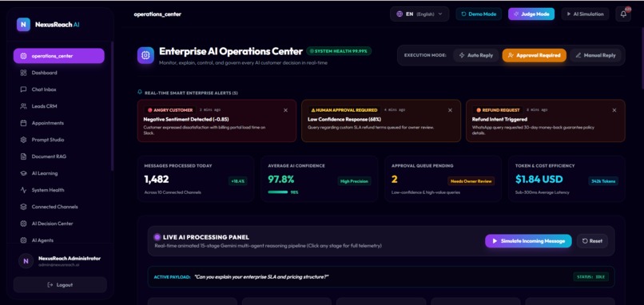The height and width of the screenshot is (305, 644).
Task: Open the Dashboard sidebar item
Action: coord(59,73)
